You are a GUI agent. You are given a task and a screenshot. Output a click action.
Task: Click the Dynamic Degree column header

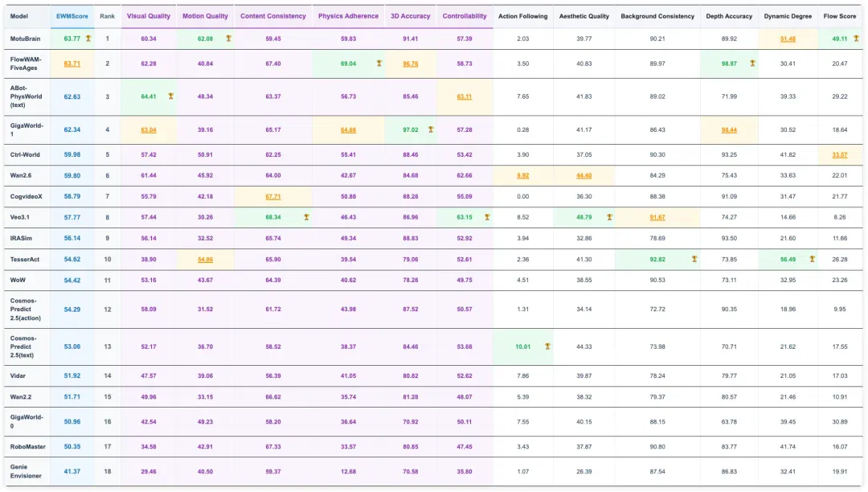point(788,16)
